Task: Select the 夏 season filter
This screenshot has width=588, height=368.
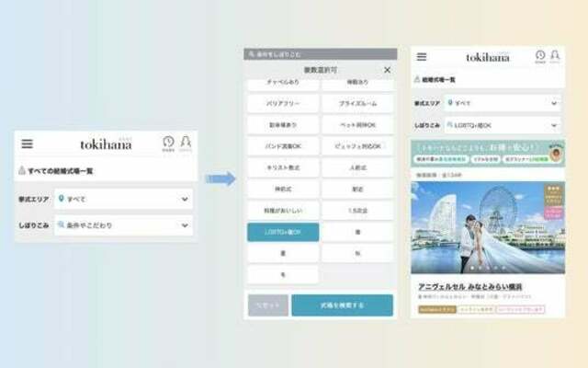Action: coord(283,254)
